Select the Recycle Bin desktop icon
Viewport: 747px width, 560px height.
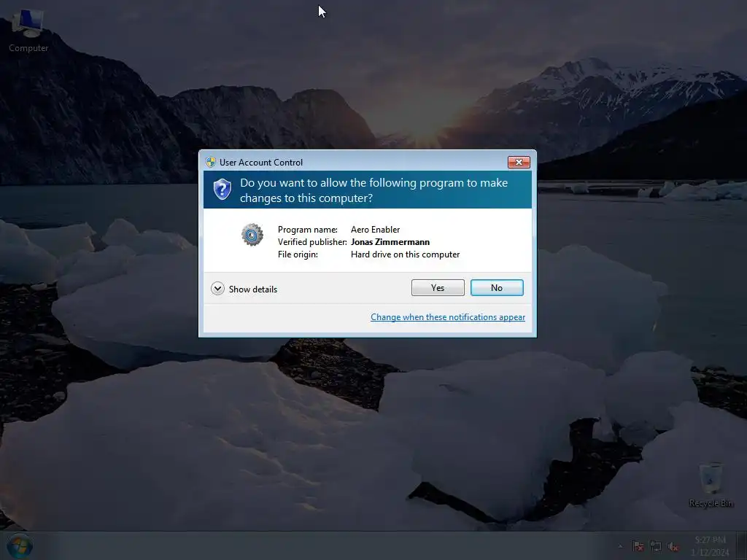pos(711,485)
